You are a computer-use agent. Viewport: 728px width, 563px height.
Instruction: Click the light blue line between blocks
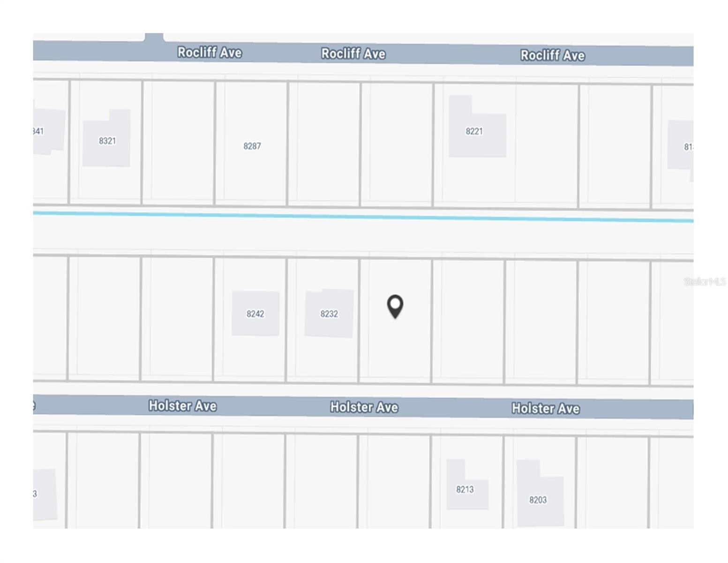pos(363,216)
